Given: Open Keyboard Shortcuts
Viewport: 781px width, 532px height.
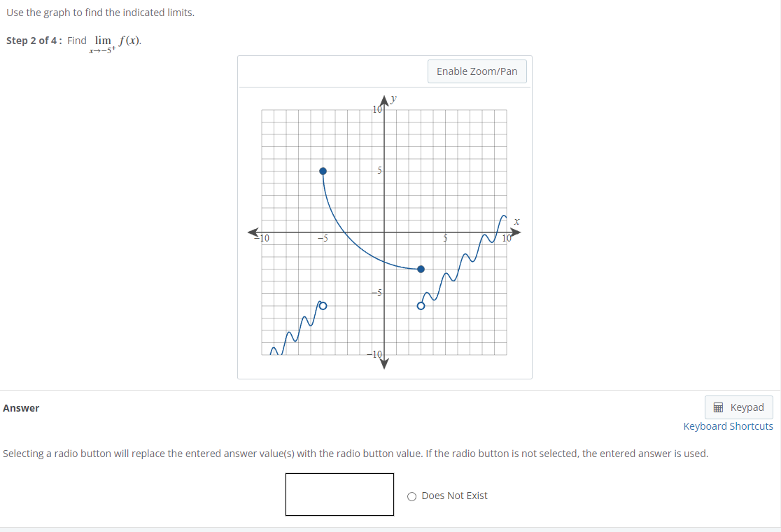Looking at the screenshot, I should (x=728, y=426).
